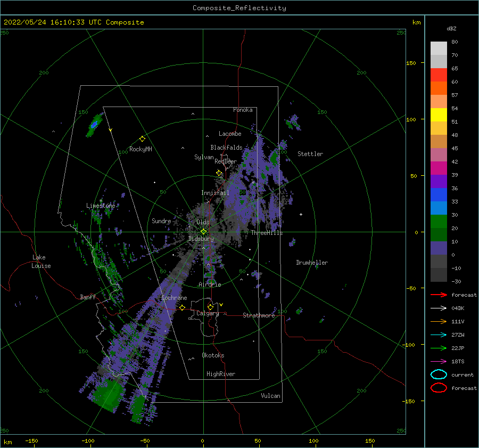Viewport: 479px width, 448px height.
Task: Click the Calgary city label
Action: click(x=208, y=313)
